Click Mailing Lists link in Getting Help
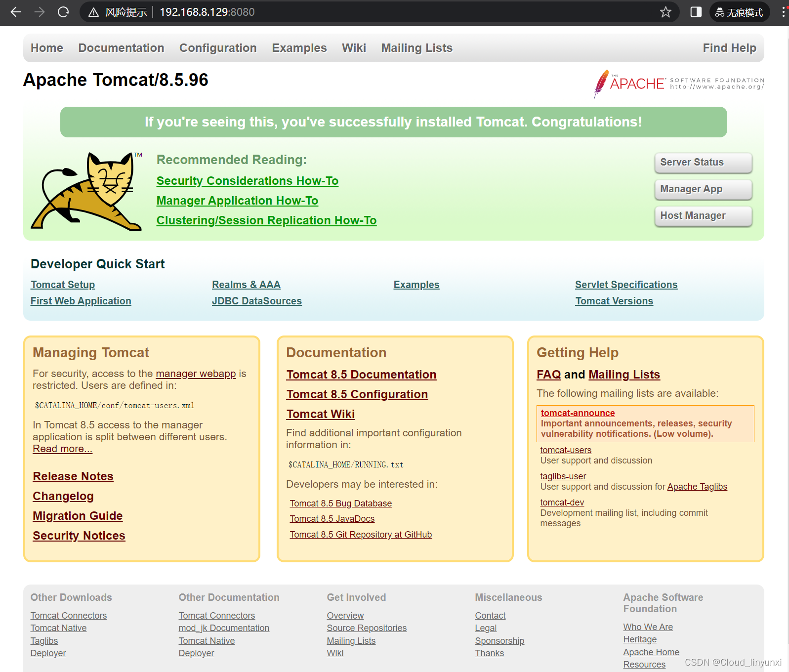Screen dimensions: 789x672 point(624,375)
